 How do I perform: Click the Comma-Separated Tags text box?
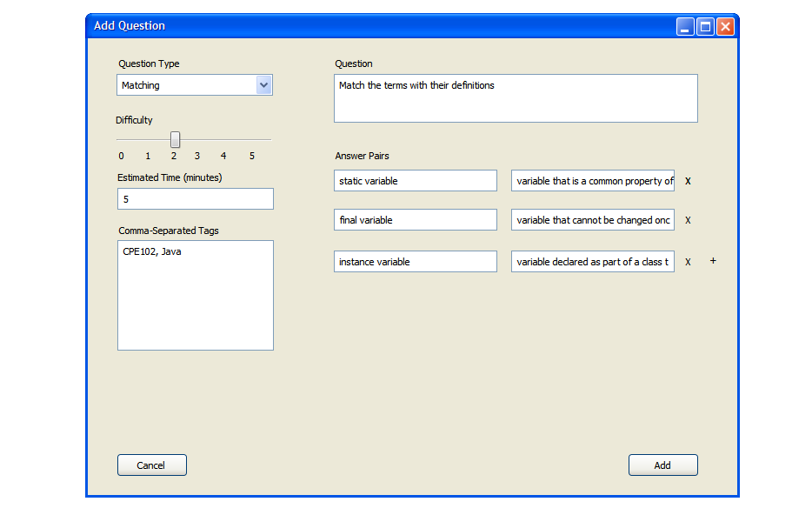pos(196,296)
